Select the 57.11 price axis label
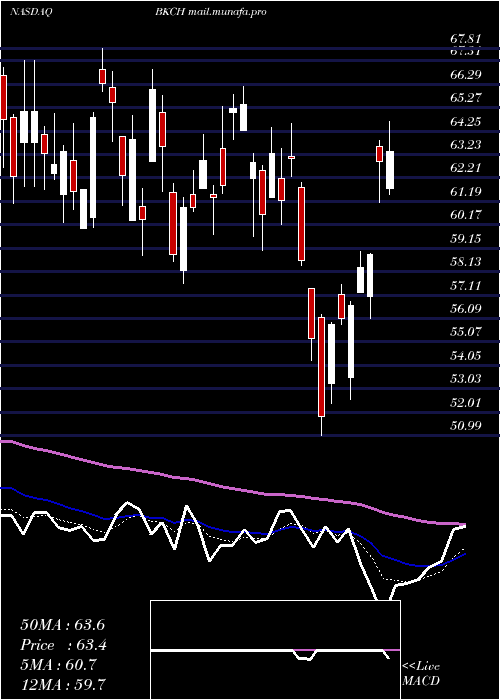500x700 pixels. tap(466, 285)
